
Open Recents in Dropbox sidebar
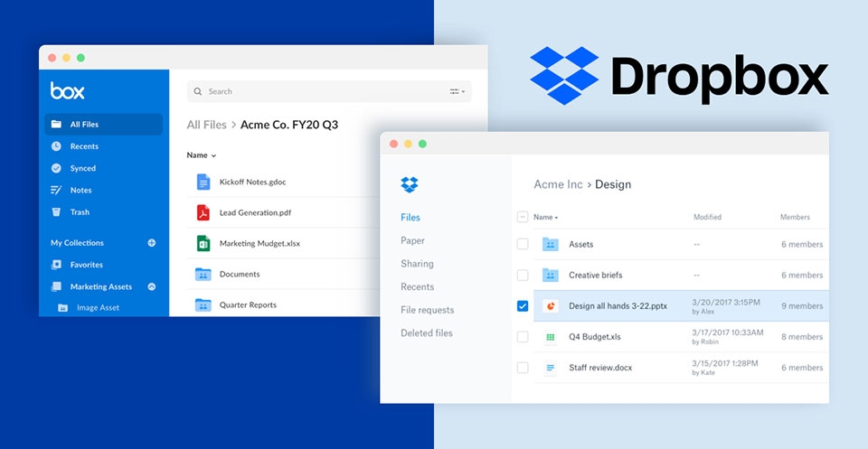417,286
